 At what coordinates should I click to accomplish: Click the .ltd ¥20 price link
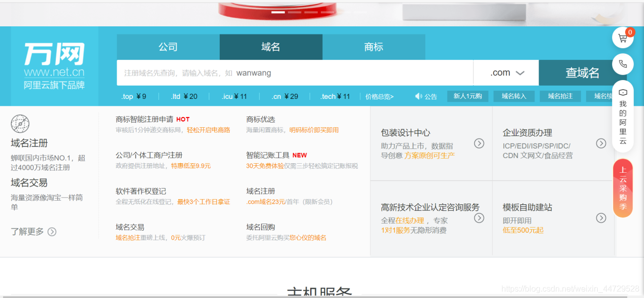coord(184,96)
